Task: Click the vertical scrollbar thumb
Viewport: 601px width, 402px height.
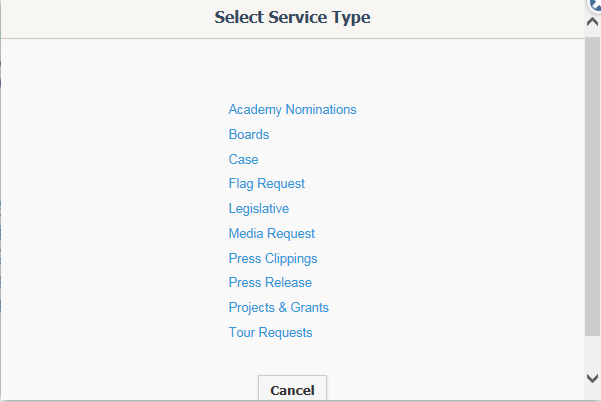Action: (x=593, y=187)
